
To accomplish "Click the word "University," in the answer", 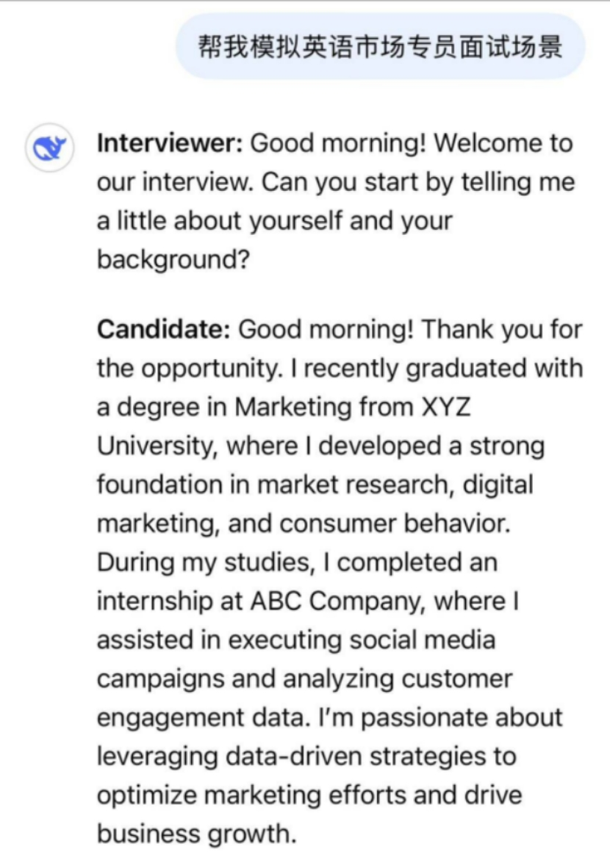I will [x=157, y=446].
